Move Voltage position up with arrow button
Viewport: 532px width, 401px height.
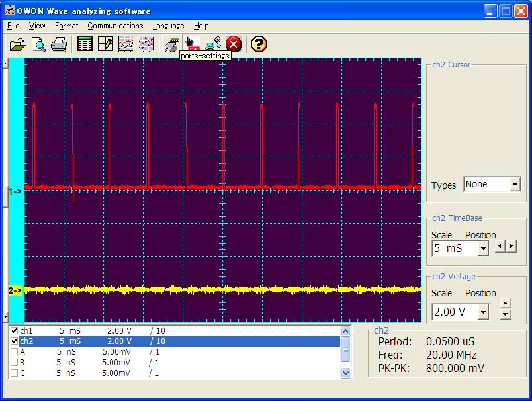505,303
